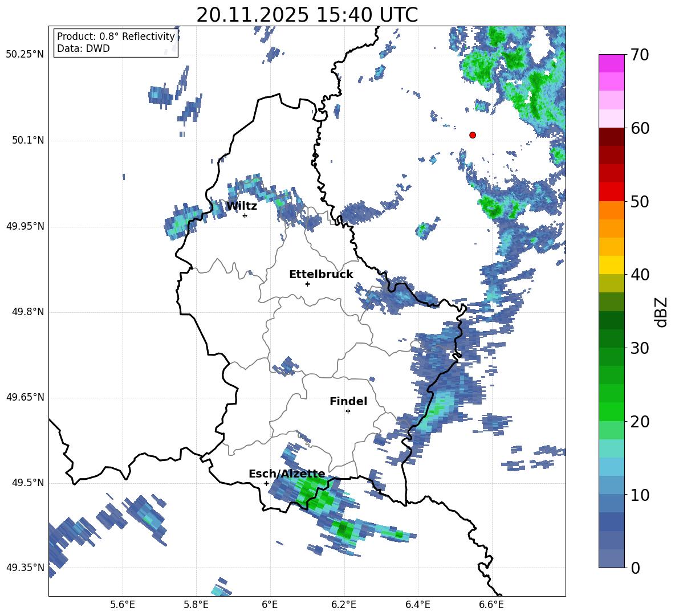Click the 10 tick on colorbar
This screenshot has width=675, height=616.
point(640,495)
